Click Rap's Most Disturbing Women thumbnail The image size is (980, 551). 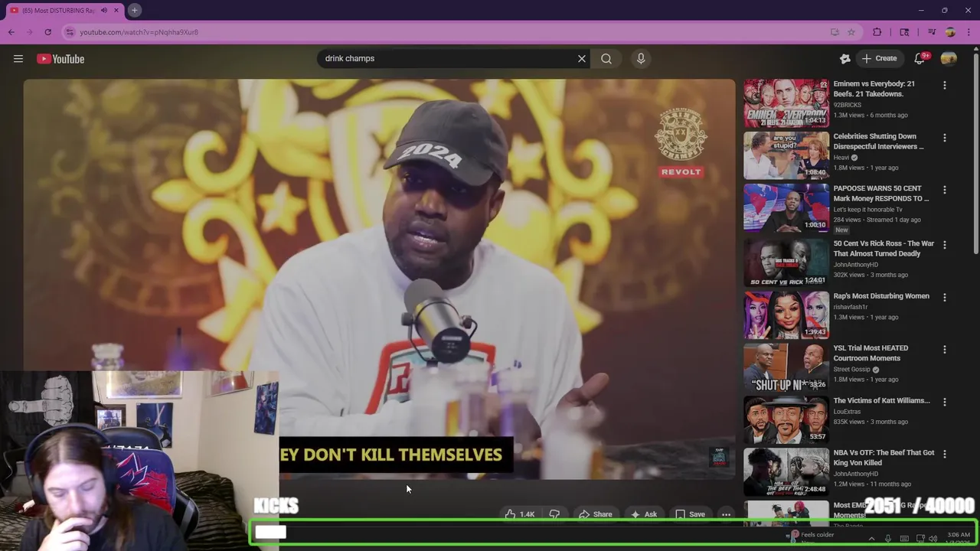[786, 315]
